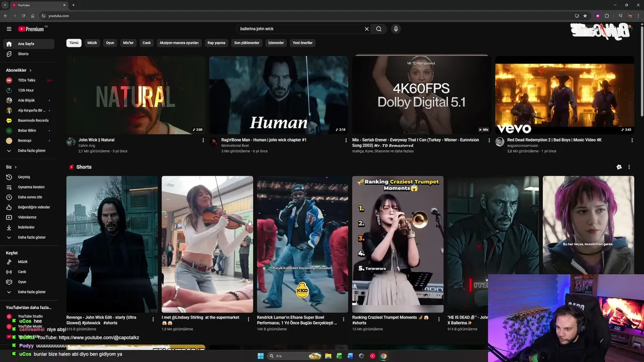This screenshot has height=362, width=644.
Task: Clear the search box text
Action: pyautogui.click(x=367, y=29)
